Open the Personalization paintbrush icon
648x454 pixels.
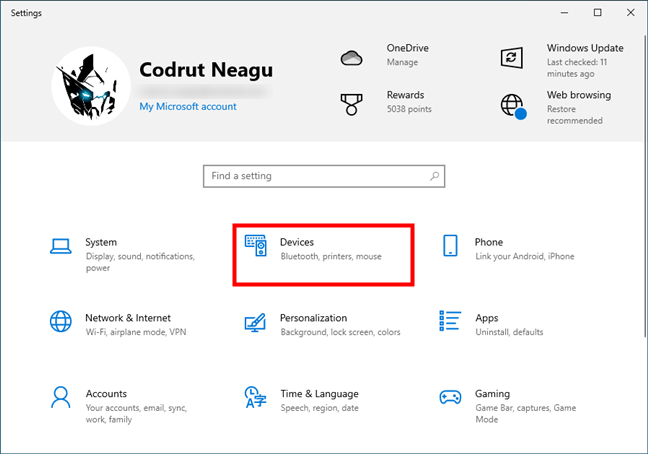tap(255, 322)
